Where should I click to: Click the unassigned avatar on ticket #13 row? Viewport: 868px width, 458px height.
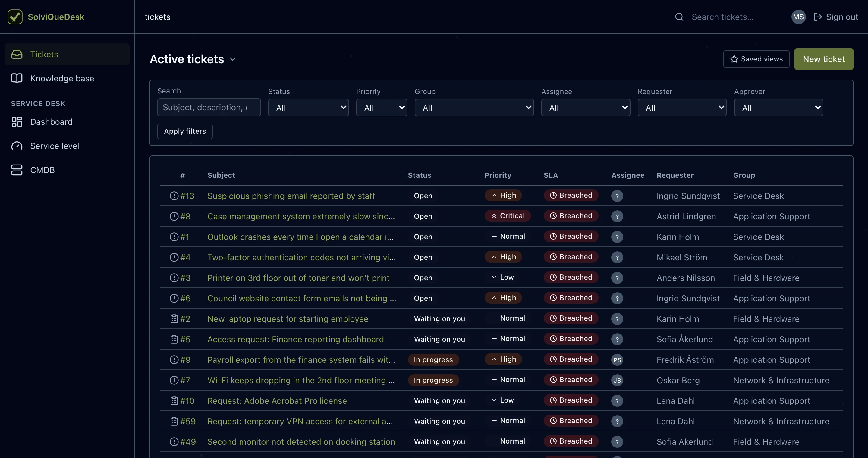pyautogui.click(x=617, y=196)
